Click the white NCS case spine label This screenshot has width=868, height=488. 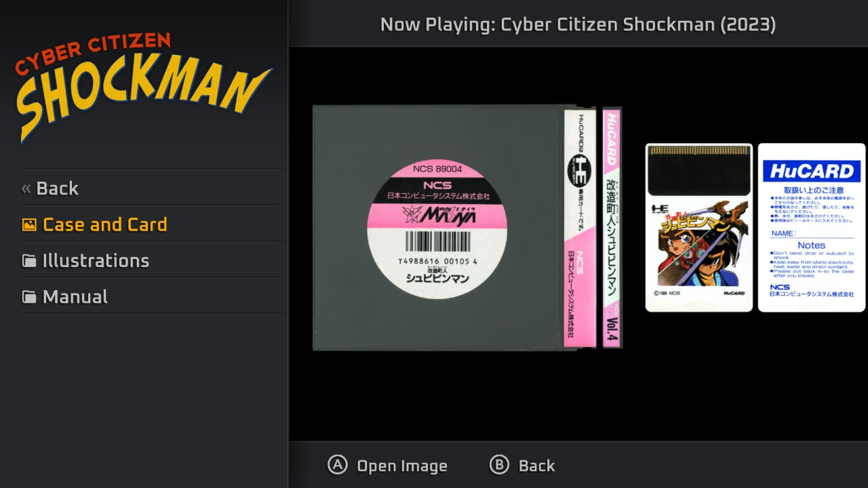(x=580, y=228)
